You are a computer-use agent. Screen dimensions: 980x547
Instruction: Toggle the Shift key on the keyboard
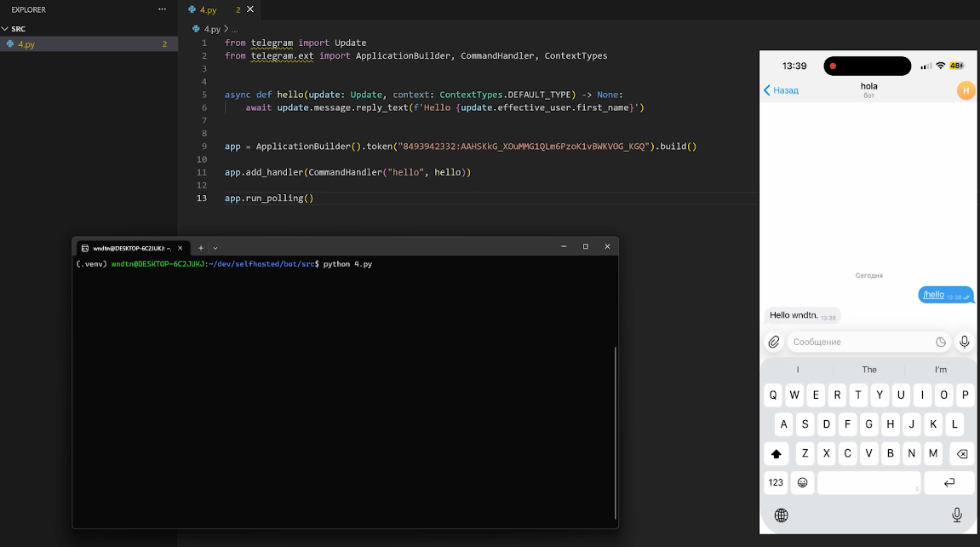tap(776, 453)
